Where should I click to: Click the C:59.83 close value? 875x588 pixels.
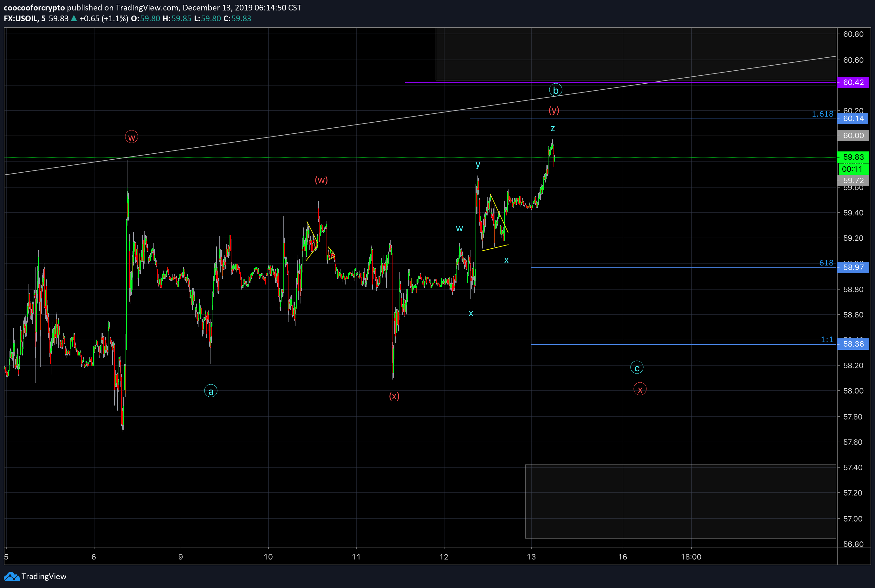[237, 18]
